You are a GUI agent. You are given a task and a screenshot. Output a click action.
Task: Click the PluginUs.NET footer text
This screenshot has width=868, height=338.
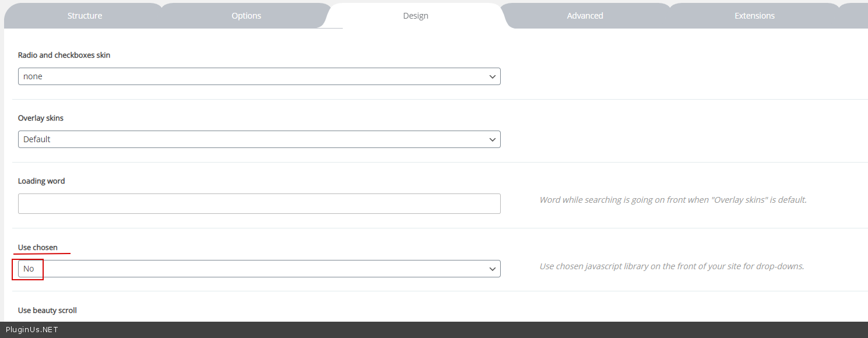[x=31, y=330]
